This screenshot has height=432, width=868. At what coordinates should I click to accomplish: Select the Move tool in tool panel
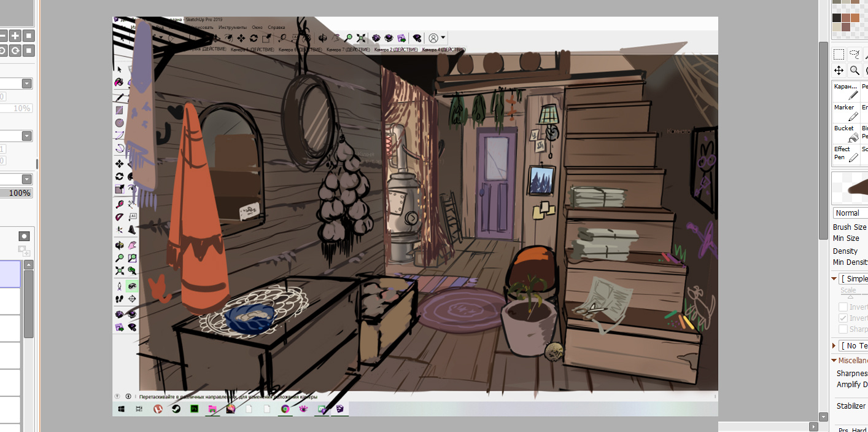coord(839,71)
